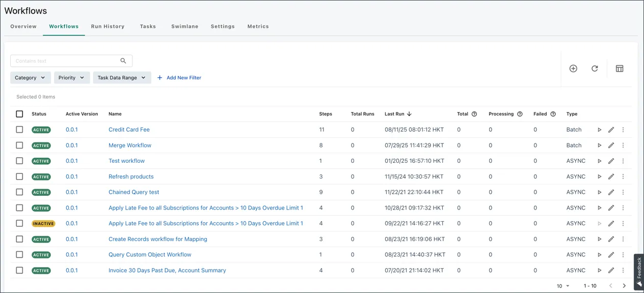Open the Feedback side tab
The height and width of the screenshot is (293, 644).
coord(639,272)
